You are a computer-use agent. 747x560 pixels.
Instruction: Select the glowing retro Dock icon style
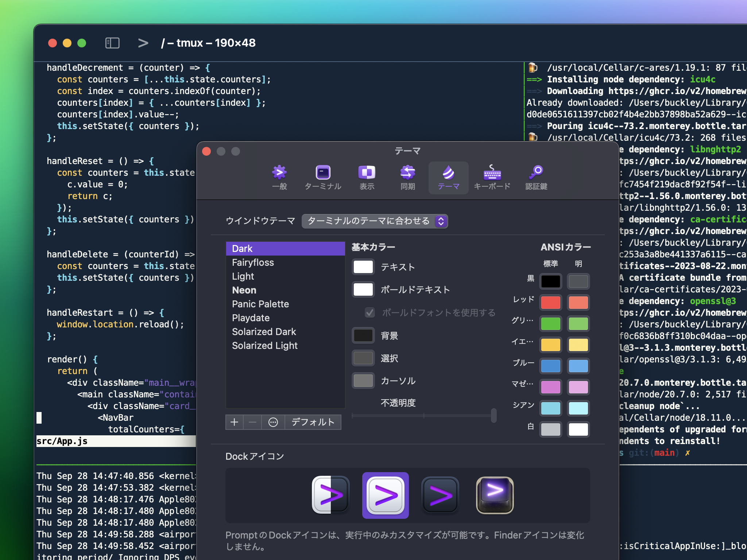coord(495,495)
